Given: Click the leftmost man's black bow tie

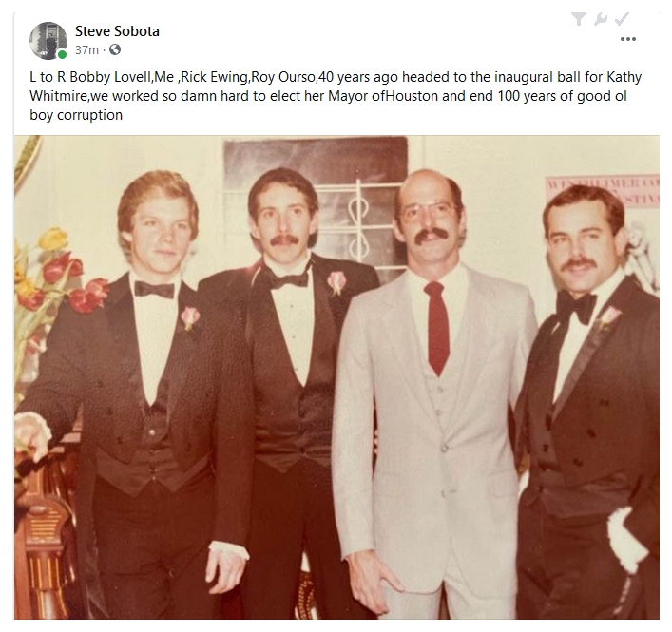Looking at the screenshot, I should click(154, 290).
